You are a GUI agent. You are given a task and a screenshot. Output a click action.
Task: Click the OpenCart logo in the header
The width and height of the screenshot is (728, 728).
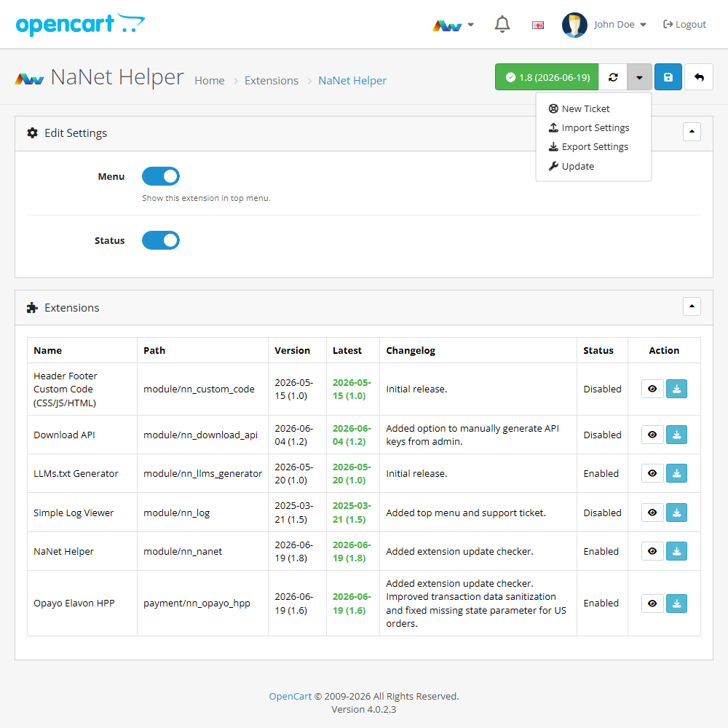pos(80,25)
